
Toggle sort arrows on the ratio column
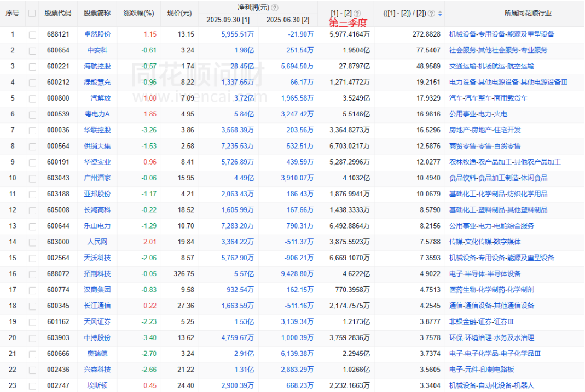coord(440,13)
